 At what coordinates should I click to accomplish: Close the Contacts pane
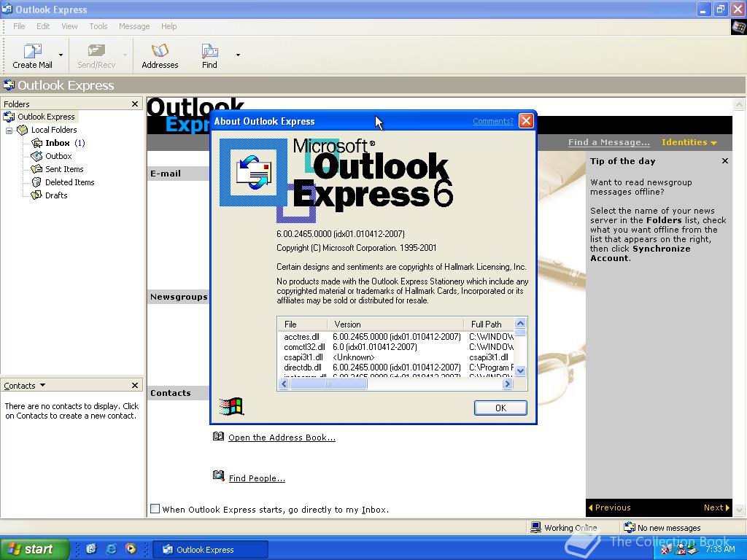[x=135, y=385]
